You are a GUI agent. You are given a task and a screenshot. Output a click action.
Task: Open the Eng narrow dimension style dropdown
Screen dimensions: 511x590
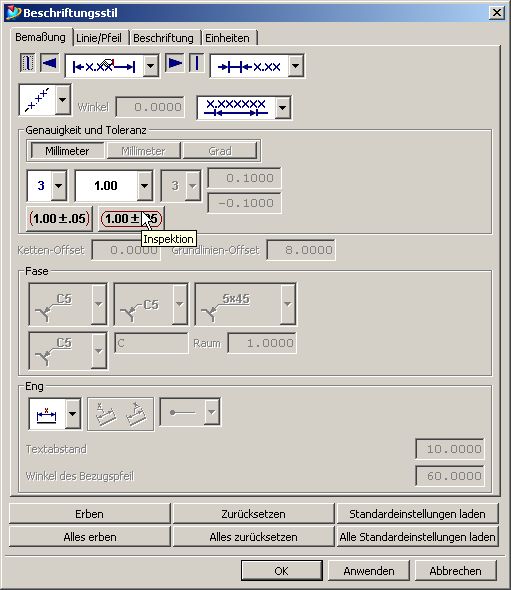[x=73, y=414]
